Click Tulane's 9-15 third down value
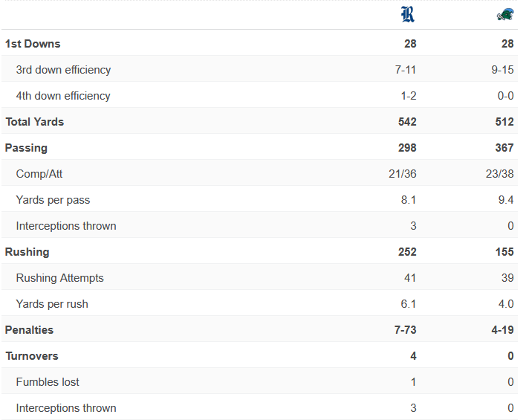 coord(502,70)
